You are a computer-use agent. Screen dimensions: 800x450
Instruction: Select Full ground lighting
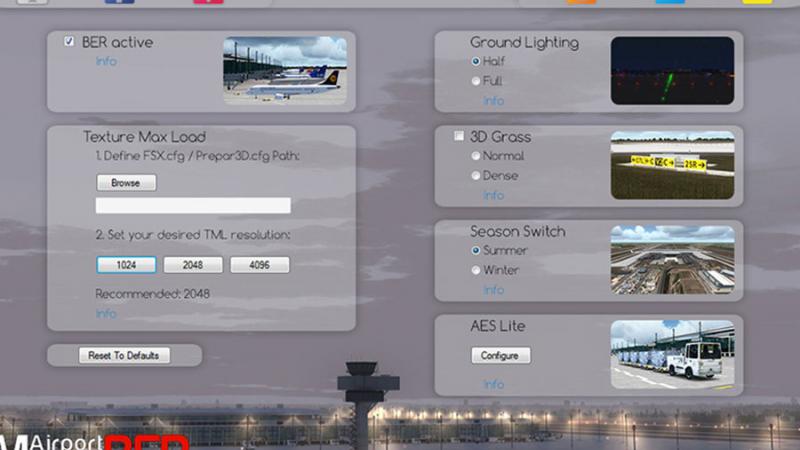[476, 81]
